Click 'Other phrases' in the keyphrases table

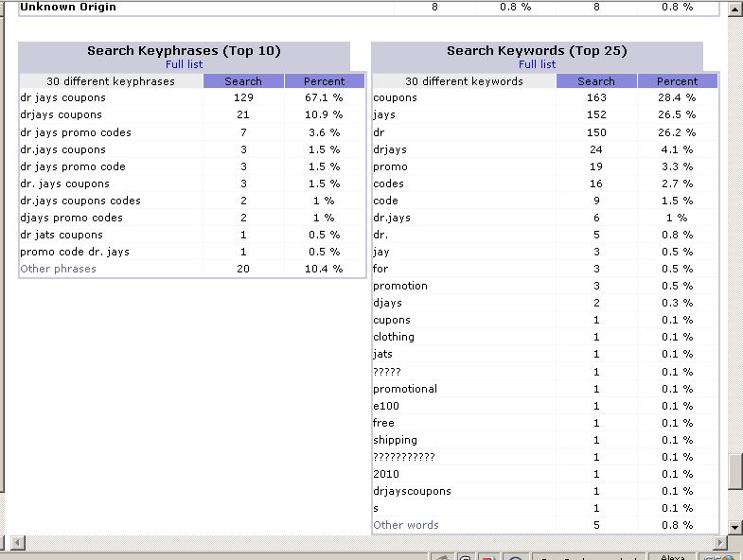tap(58, 269)
